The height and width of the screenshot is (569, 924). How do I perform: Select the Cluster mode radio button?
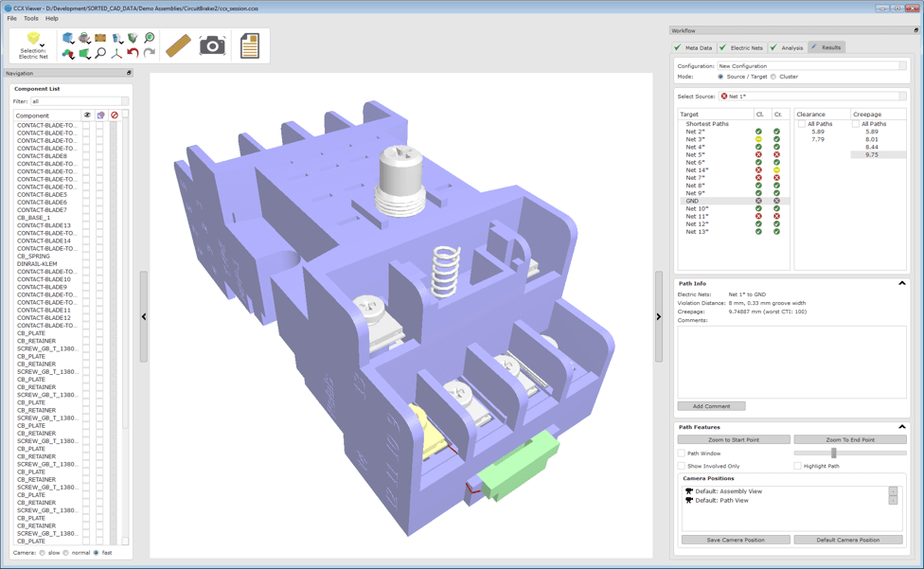pyautogui.click(x=773, y=77)
